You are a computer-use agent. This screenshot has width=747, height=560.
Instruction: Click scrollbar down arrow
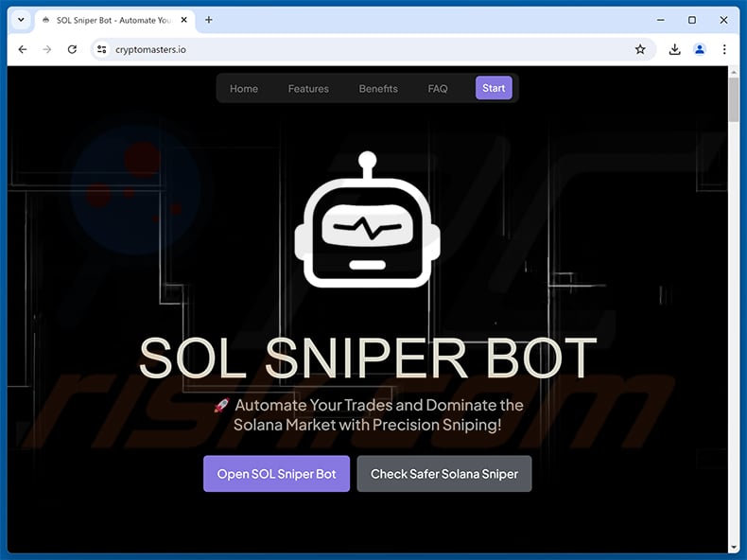[x=734, y=548]
